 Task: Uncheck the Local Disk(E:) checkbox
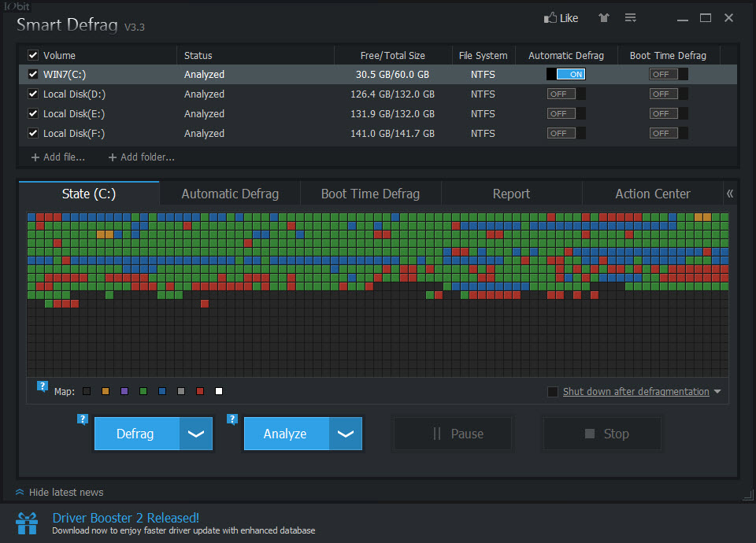[x=33, y=113]
